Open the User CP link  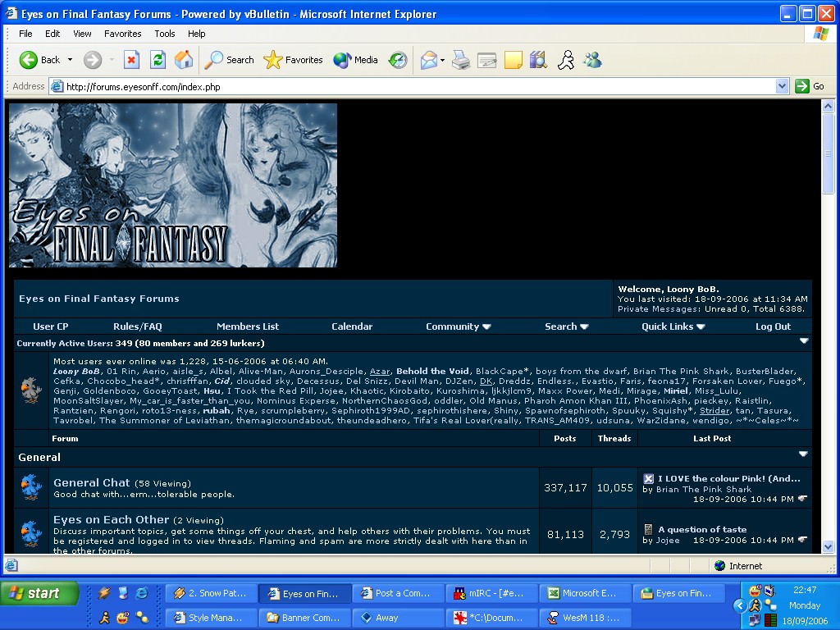point(50,326)
